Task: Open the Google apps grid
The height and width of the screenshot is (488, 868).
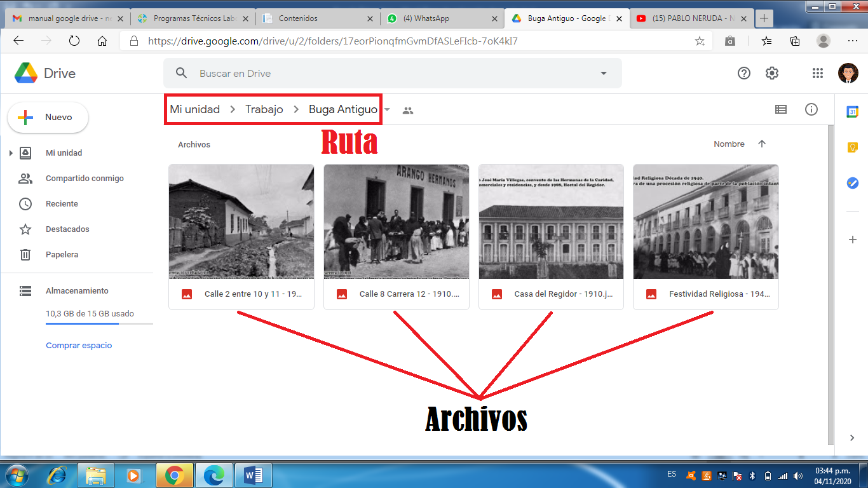Action: [818, 73]
